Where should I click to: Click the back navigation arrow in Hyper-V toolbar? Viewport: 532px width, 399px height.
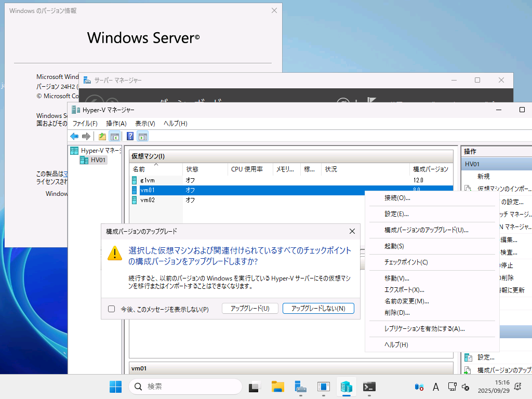click(x=74, y=136)
